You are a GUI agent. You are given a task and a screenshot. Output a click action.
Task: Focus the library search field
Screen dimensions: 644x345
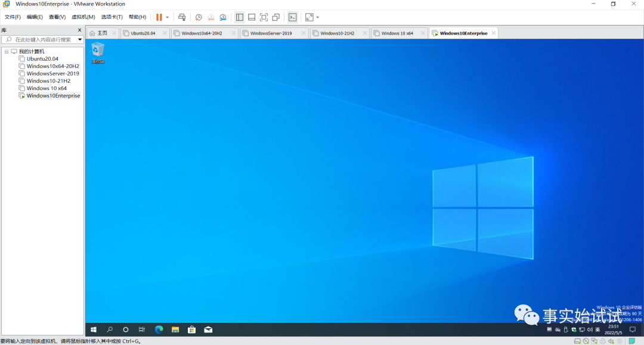pos(42,39)
